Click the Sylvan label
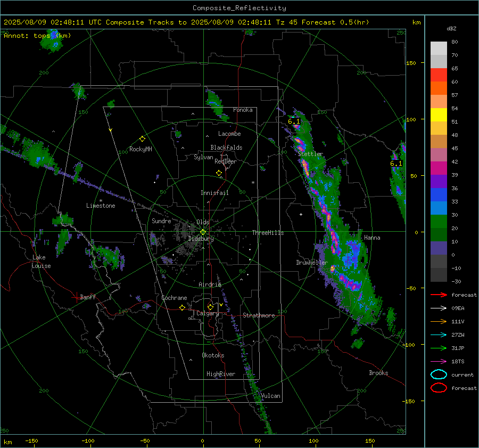Viewport: 479px width, 448px height. (203, 157)
